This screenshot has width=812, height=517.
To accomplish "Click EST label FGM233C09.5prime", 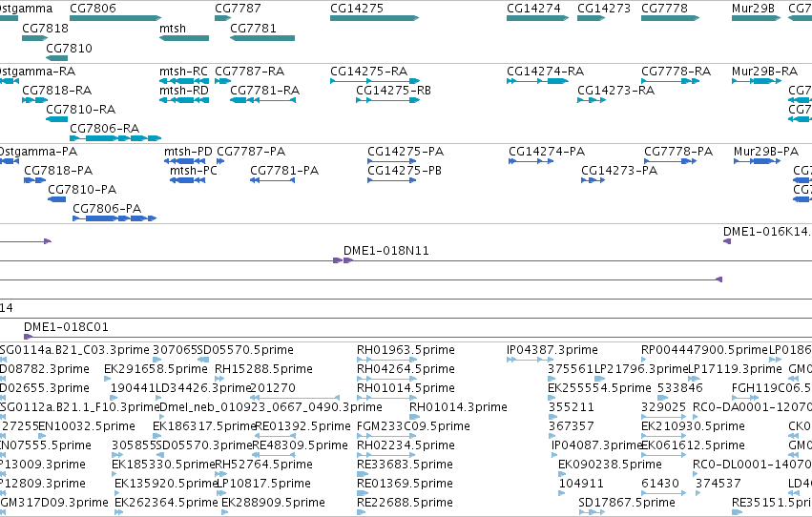I will coord(413,426).
